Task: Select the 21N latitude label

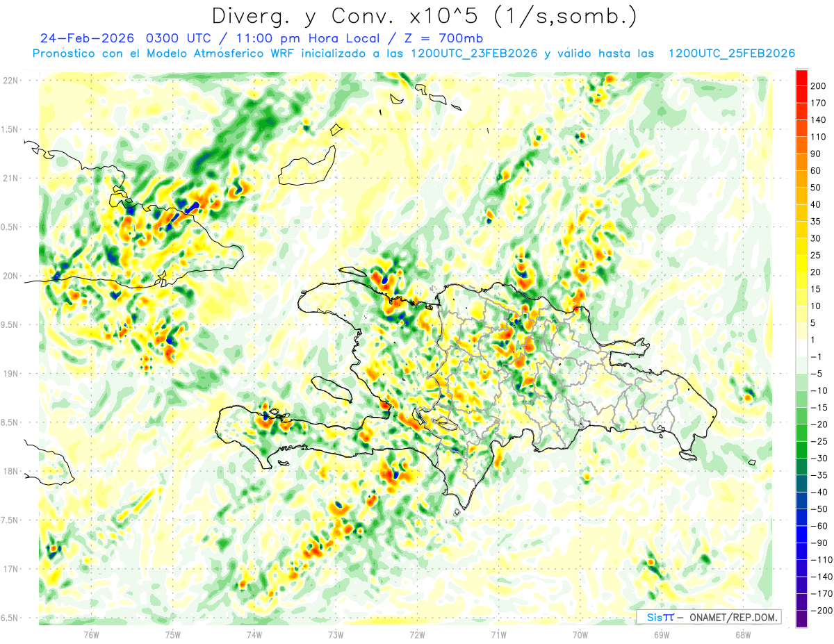Action: [x=10, y=178]
